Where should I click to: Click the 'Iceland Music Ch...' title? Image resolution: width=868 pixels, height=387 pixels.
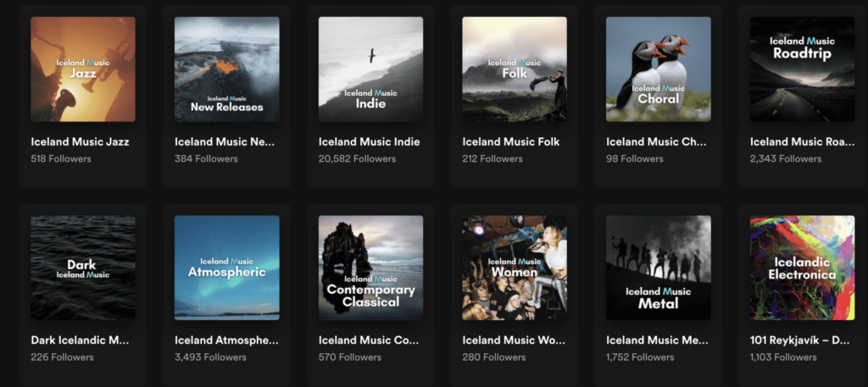[657, 142]
